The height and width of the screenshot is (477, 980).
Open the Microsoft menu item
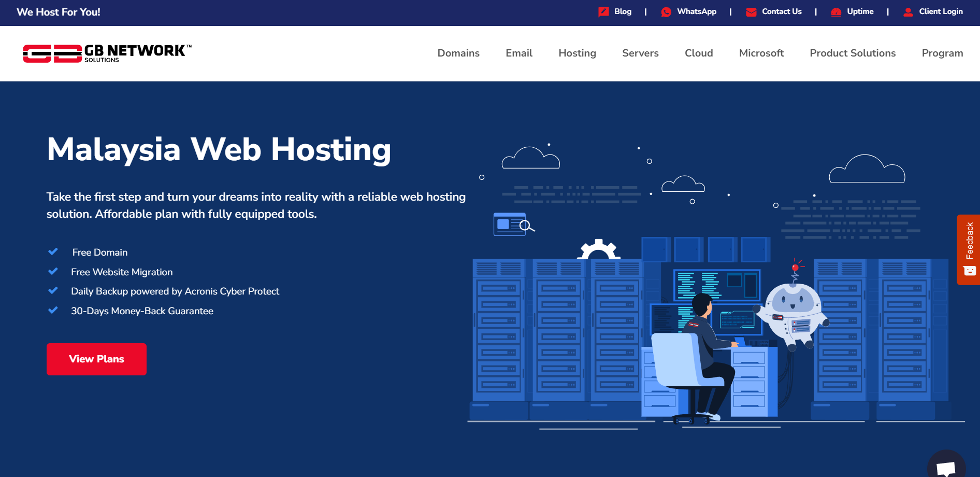pyautogui.click(x=761, y=53)
